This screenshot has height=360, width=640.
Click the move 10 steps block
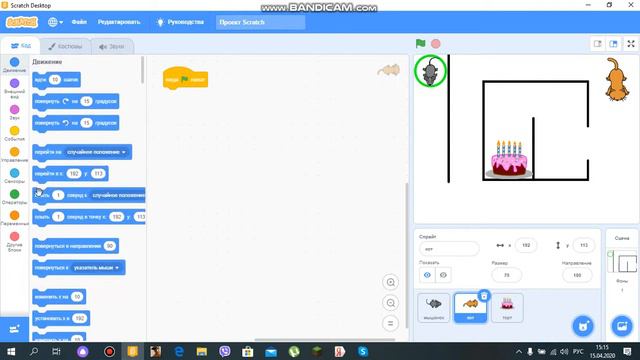[x=56, y=80]
